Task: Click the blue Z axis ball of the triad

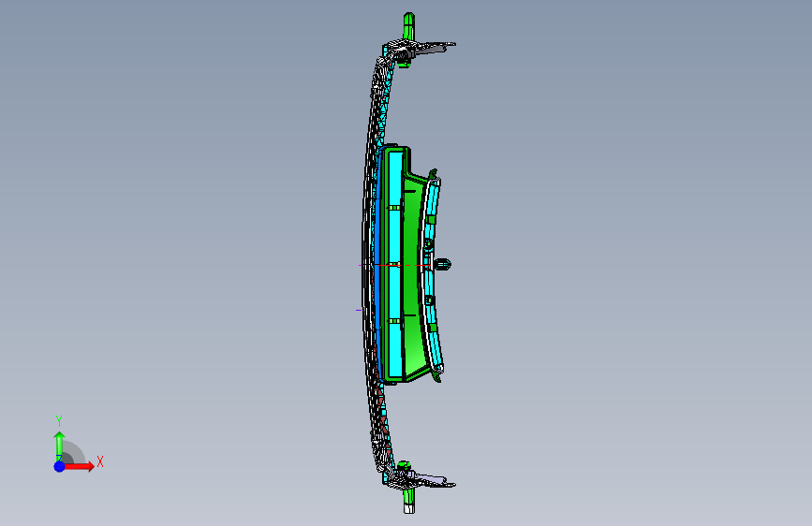Action: [60, 466]
